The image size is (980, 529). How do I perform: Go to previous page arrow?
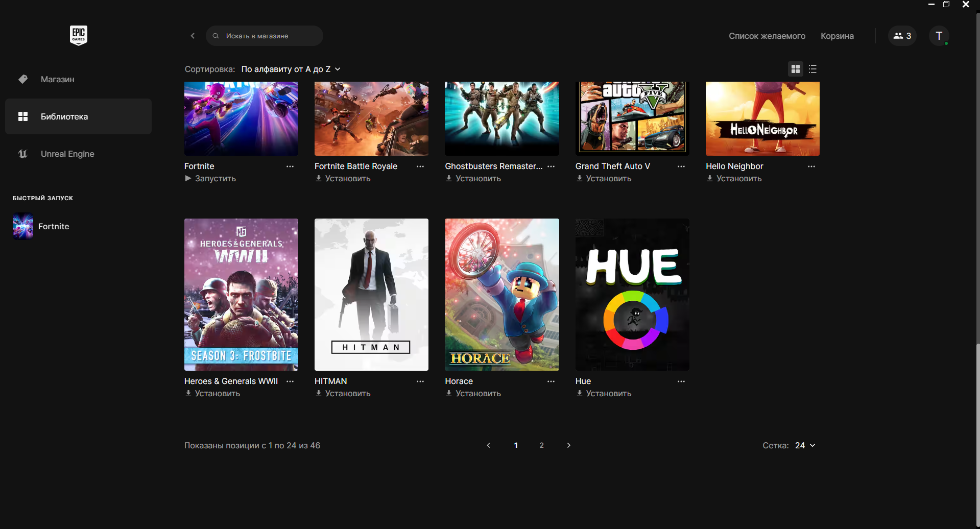(489, 445)
